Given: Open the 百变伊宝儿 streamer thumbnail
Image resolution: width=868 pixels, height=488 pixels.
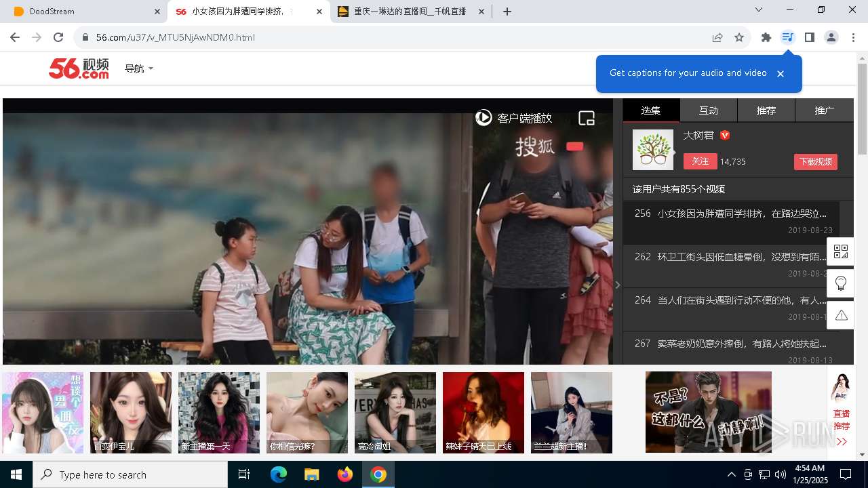Looking at the screenshot, I should click(131, 413).
